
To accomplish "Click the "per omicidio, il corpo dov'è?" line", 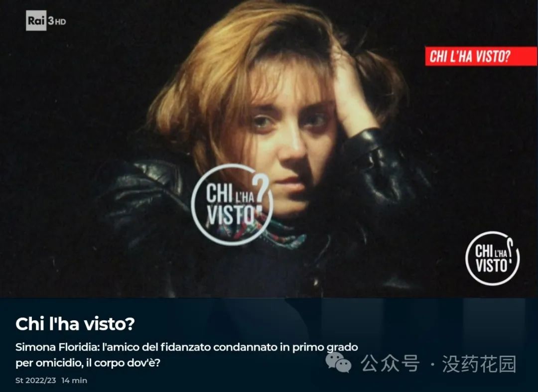I will click(88, 363).
